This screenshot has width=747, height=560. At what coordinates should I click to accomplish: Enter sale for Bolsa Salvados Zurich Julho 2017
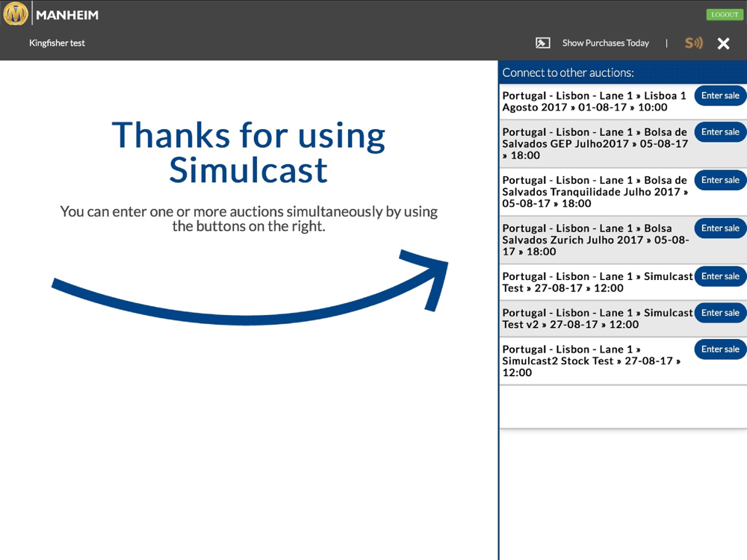point(720,228)
